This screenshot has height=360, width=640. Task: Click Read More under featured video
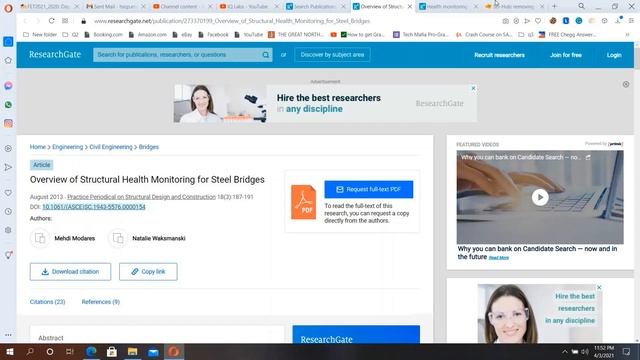point(498,258)
